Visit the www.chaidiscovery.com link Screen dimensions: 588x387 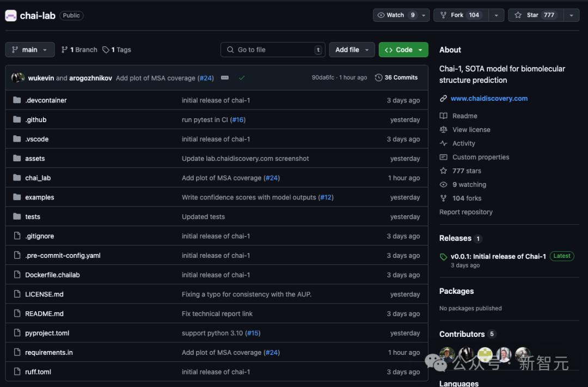(489, 98)
